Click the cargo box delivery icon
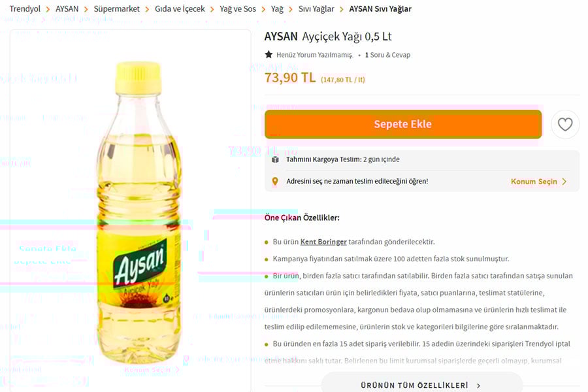 pyautogui.click(x=275, y=159)
